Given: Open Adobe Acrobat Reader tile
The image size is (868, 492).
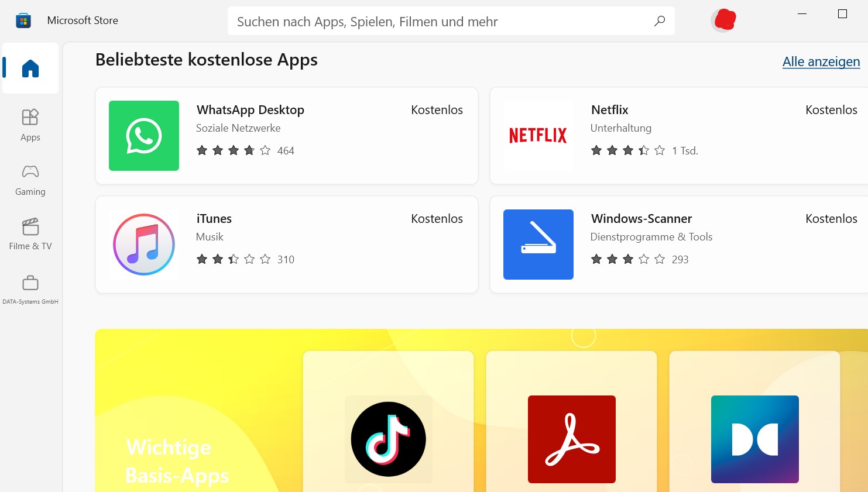Looking at the screenshot, I should click(572, 439).
